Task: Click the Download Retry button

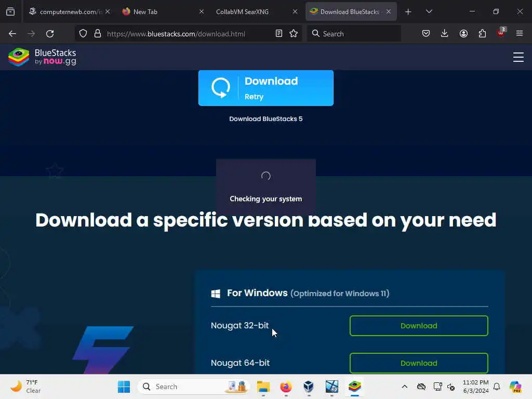Action: click(x=265, y=88)
